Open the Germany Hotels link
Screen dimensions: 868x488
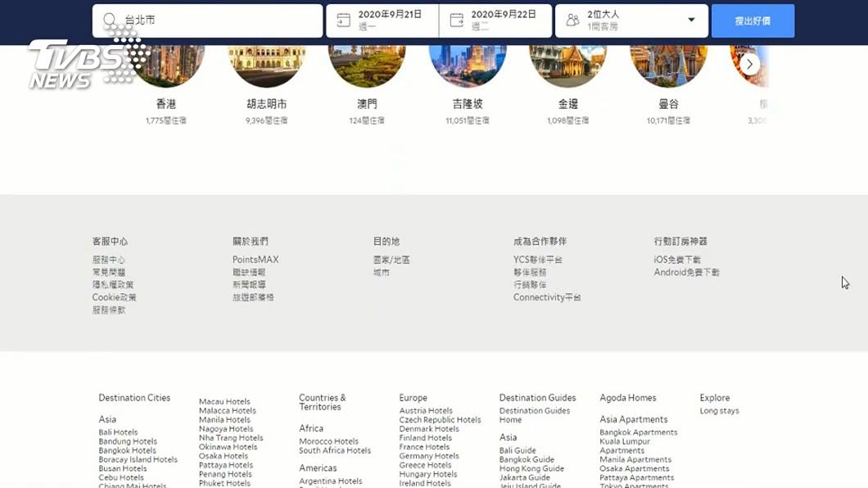click(x=429, y=456)
